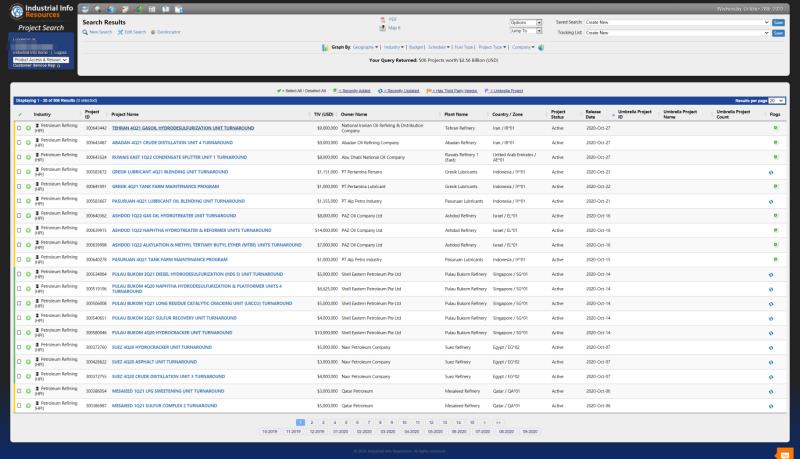This screenshot has width=800, height=459.
Task: Click the blue flag on the Suez Asphalt Unit row
Action: [771, 363]
